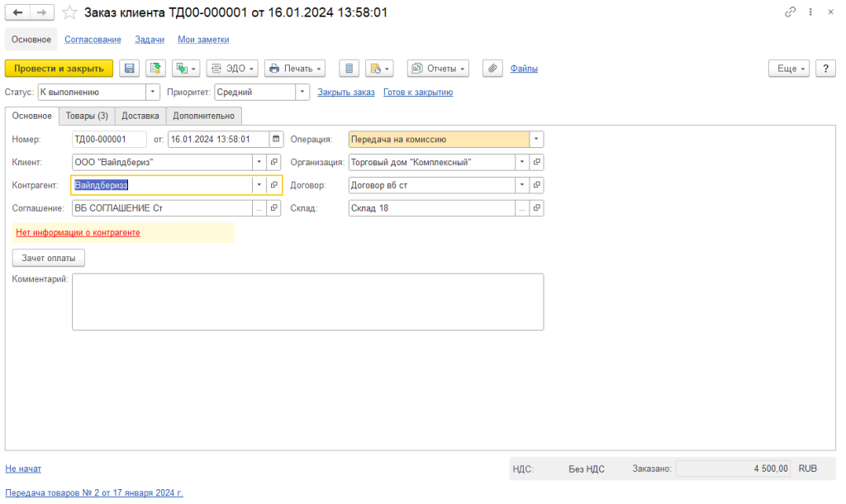
Task: Open the Договор record with open icon
Action: click(x=537, y=185)
